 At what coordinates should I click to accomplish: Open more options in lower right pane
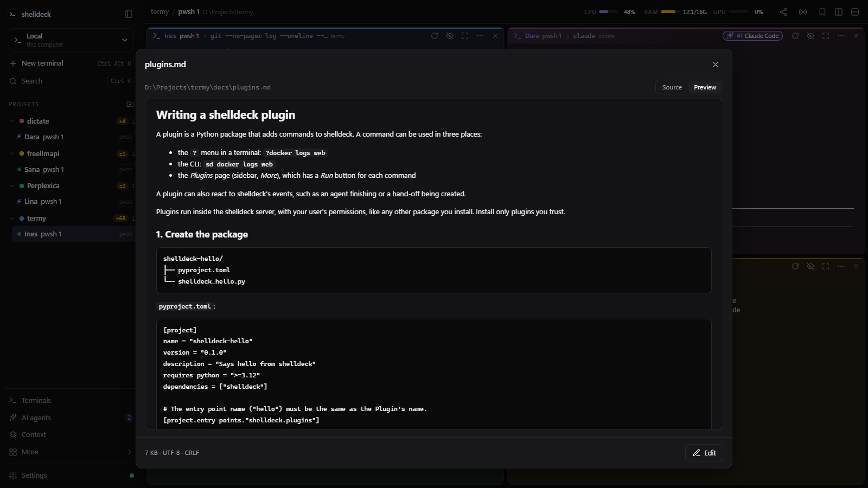tap(841, 266)
